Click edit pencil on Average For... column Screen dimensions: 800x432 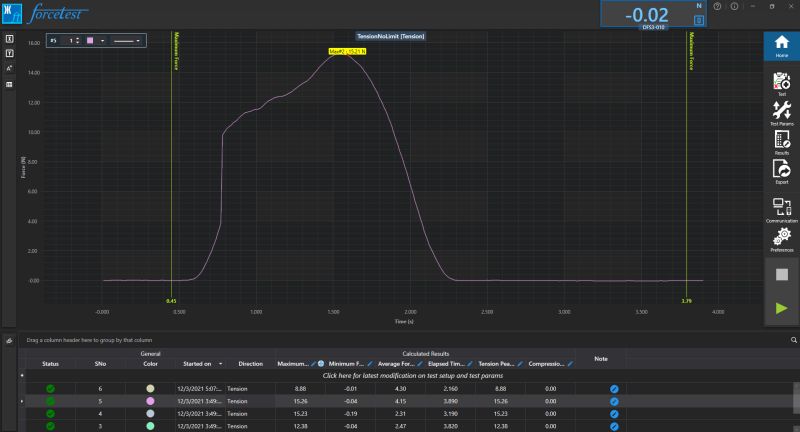click(x=420, y=364)
